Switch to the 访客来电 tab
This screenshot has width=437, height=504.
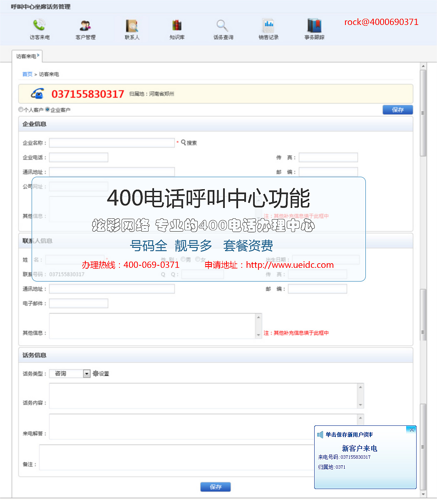pos(27,56)
